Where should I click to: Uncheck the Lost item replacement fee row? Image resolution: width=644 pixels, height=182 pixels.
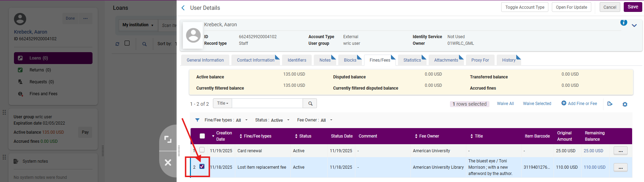pyautogui.click(x=202, y=167)
